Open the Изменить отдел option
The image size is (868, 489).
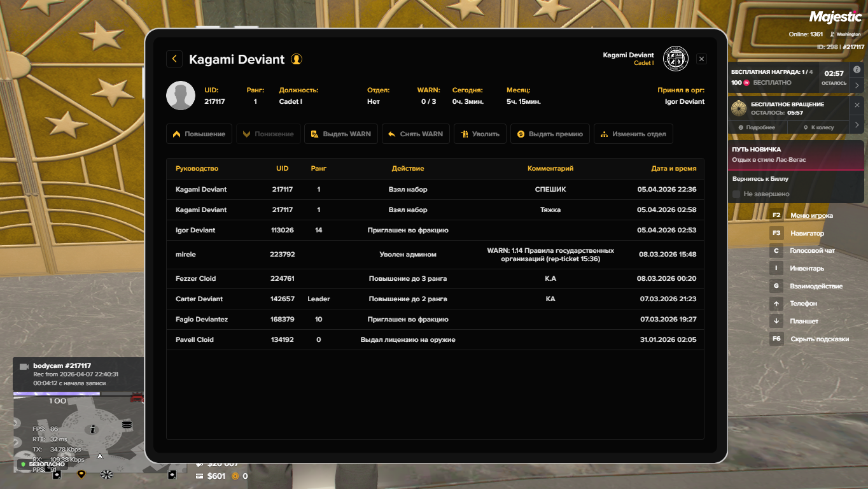point(633,134)
